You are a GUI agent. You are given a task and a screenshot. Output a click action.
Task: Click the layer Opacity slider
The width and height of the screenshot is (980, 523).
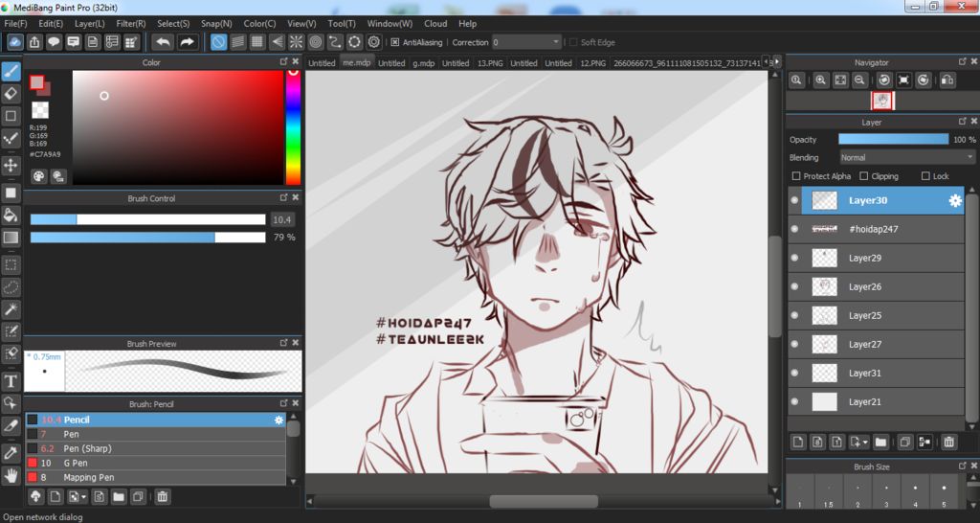893,140
